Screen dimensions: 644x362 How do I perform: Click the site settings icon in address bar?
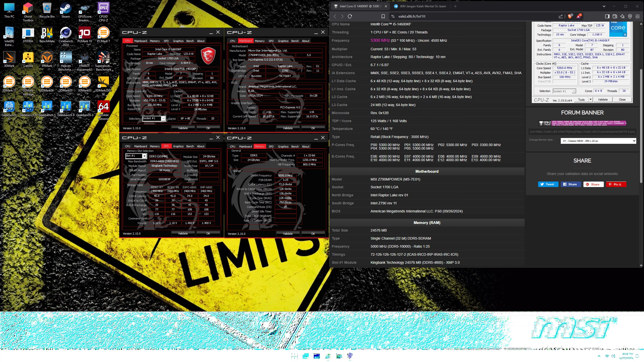coord(393,16)
